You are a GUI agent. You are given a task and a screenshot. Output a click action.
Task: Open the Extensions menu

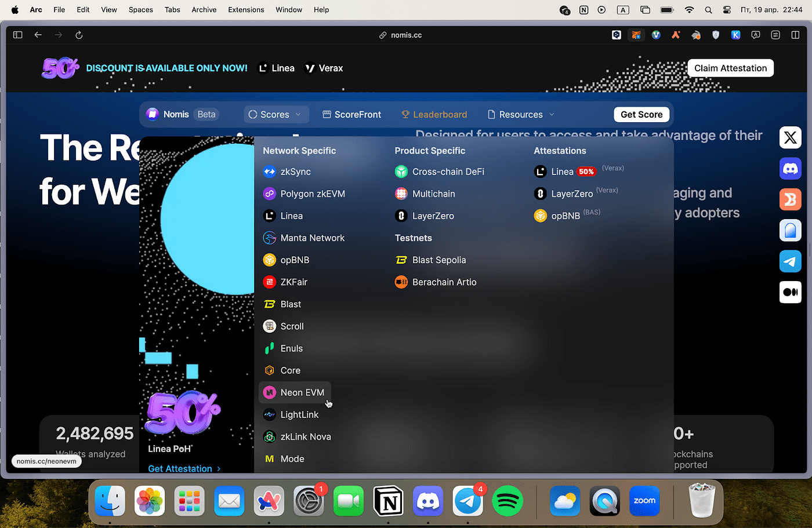click(246, 9)
